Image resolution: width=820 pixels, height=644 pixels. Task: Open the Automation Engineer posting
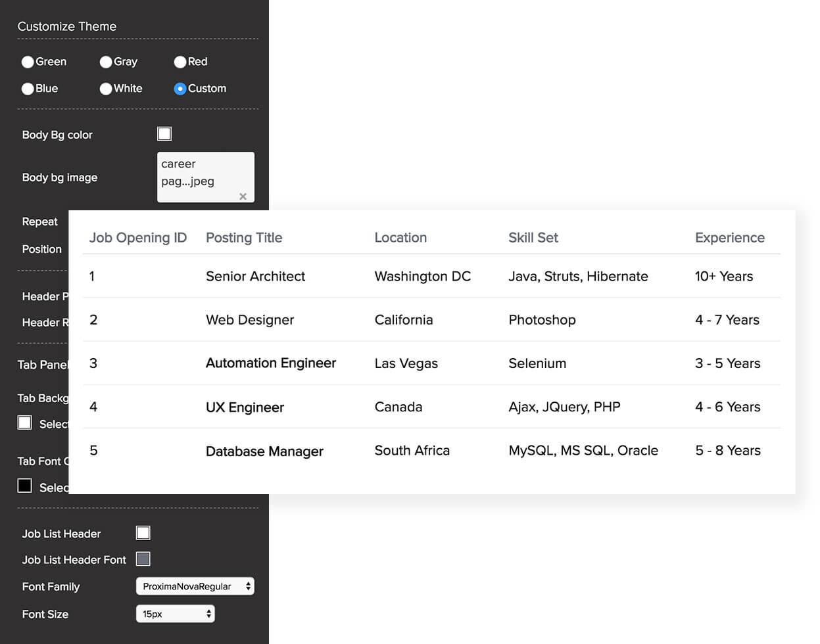coord(270,363)
